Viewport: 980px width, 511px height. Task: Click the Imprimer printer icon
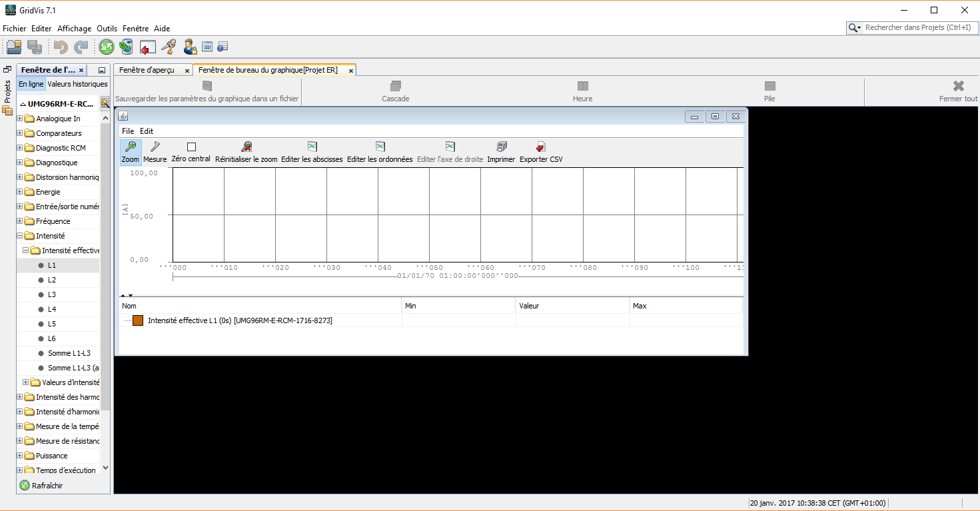pyautogui.click(x=501, y=147)
